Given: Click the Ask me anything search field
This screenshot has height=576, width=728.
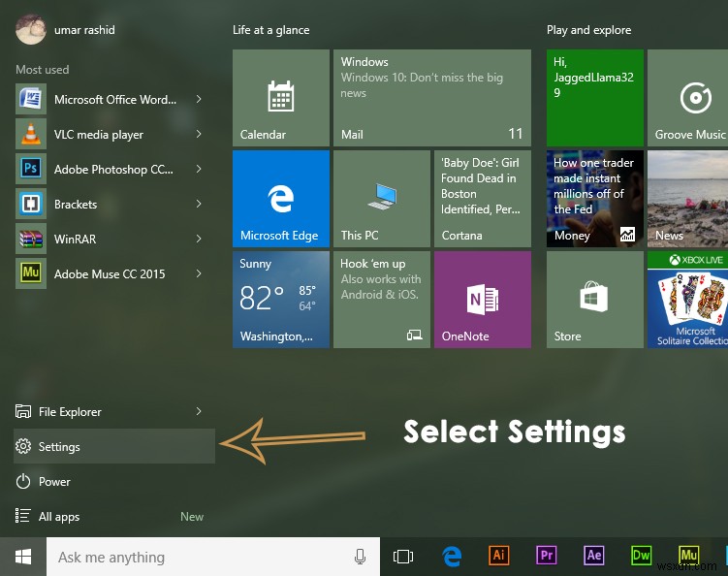Looking at the screenshot, I should pos(194,558).
